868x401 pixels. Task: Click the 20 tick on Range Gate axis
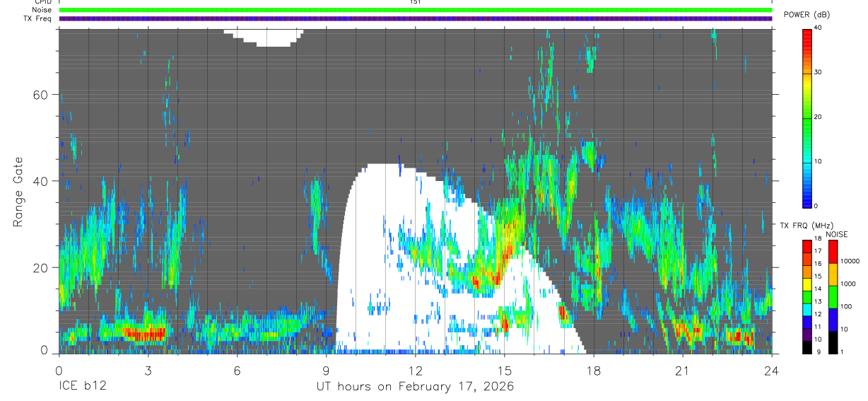pyautogui.click(x=40, y=267)
